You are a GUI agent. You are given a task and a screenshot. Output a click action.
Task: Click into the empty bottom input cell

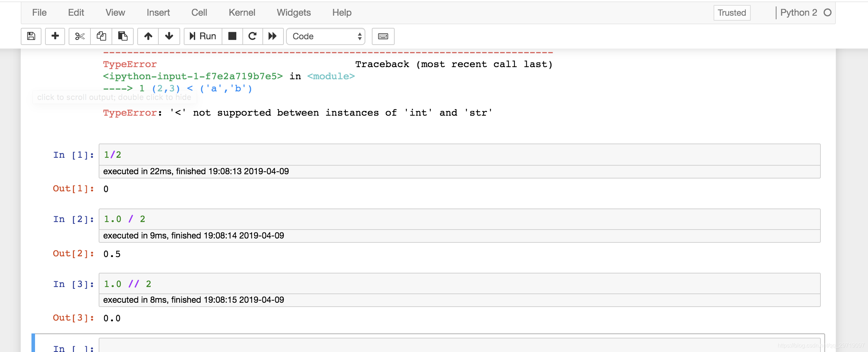point(459,345)
